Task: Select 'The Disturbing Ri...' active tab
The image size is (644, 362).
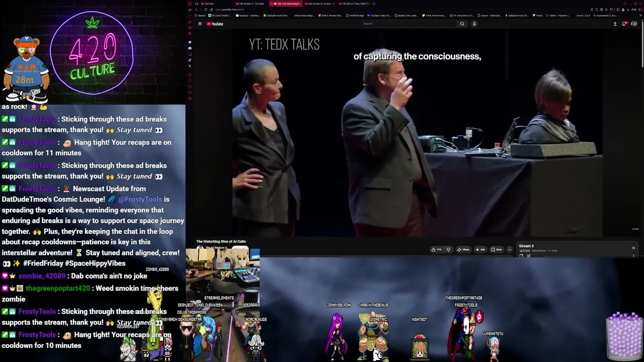Action: [285, 4]
